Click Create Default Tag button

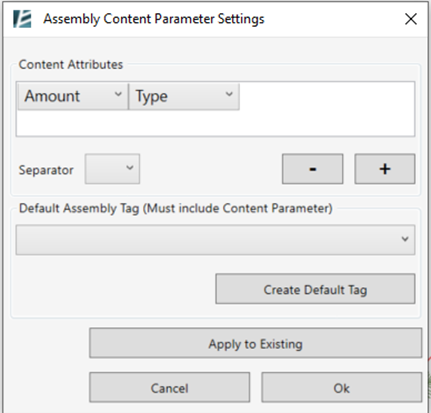tap(315, 289)
